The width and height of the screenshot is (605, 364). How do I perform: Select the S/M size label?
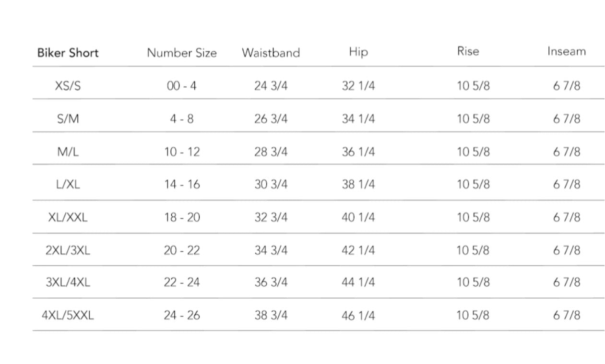click(68, 119)
